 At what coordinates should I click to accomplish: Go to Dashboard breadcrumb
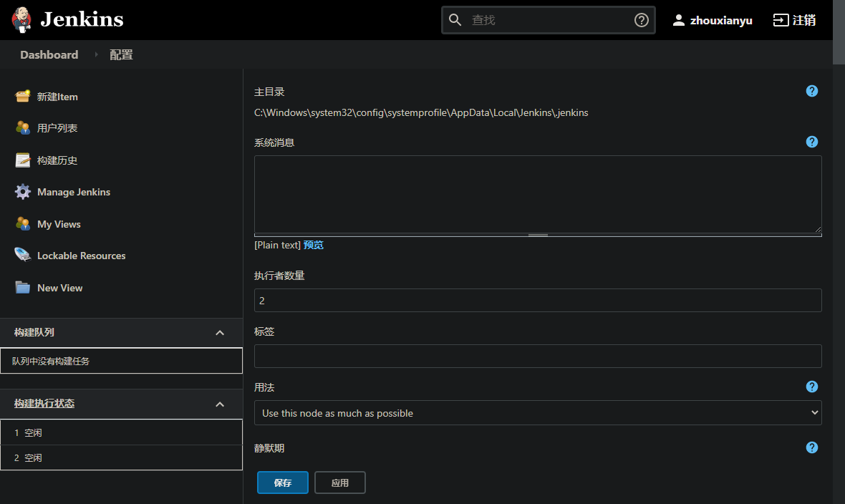pos(49,54)
